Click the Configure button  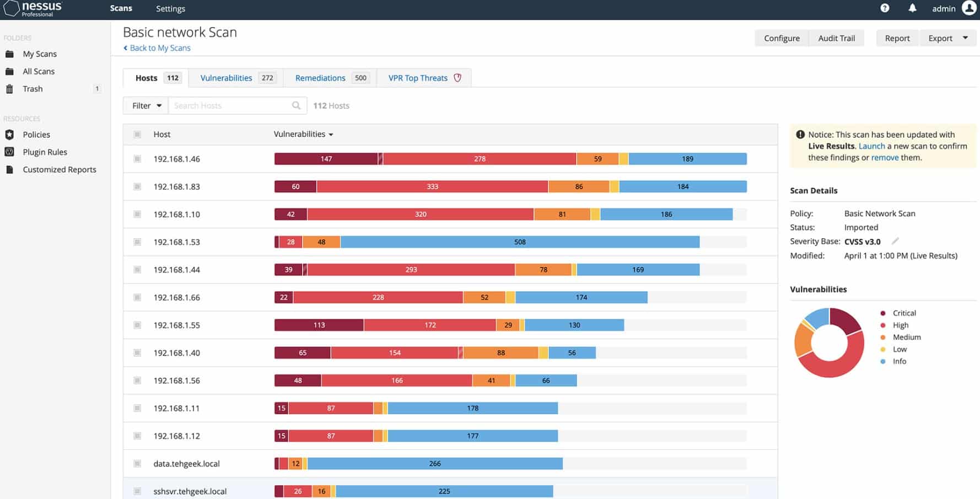781,38
